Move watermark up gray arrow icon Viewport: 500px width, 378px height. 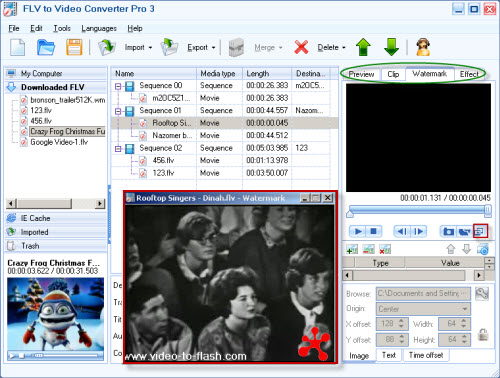coord(451,249)
